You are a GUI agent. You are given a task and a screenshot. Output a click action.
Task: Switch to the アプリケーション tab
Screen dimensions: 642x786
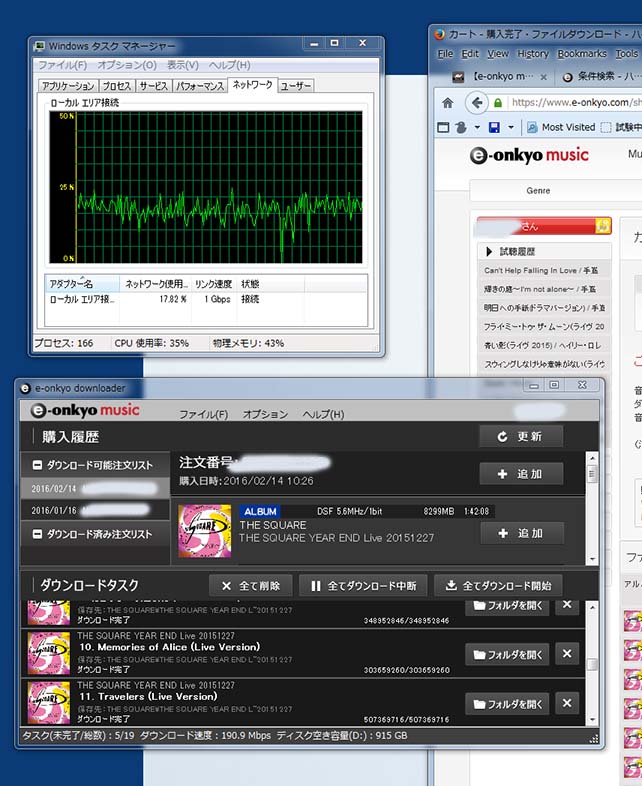pyautogui.click(x=68, y=86)
